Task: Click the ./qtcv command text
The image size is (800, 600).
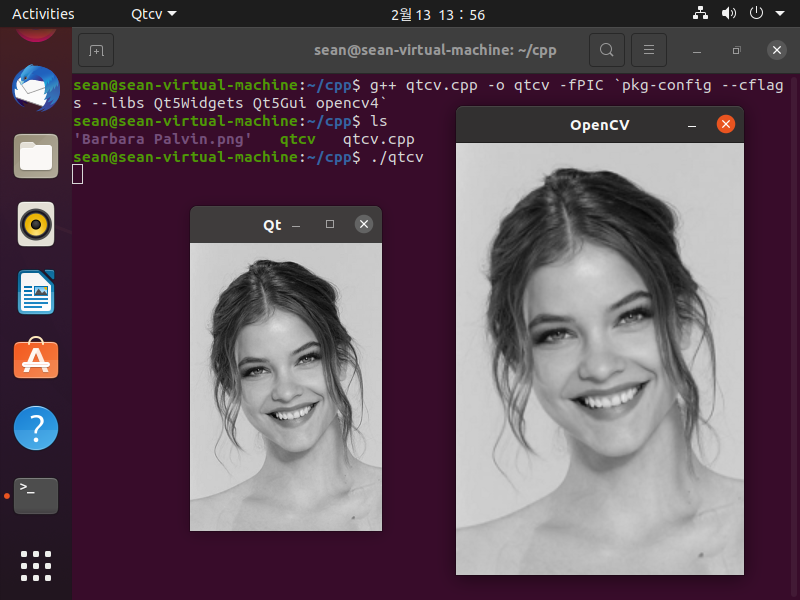Action: 397,157
